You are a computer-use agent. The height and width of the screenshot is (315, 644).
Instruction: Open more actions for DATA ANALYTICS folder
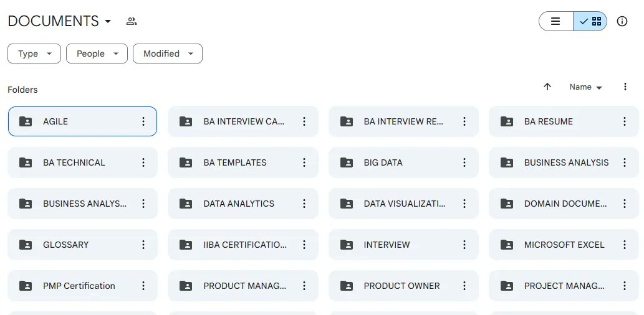click(x=304, y=204)
